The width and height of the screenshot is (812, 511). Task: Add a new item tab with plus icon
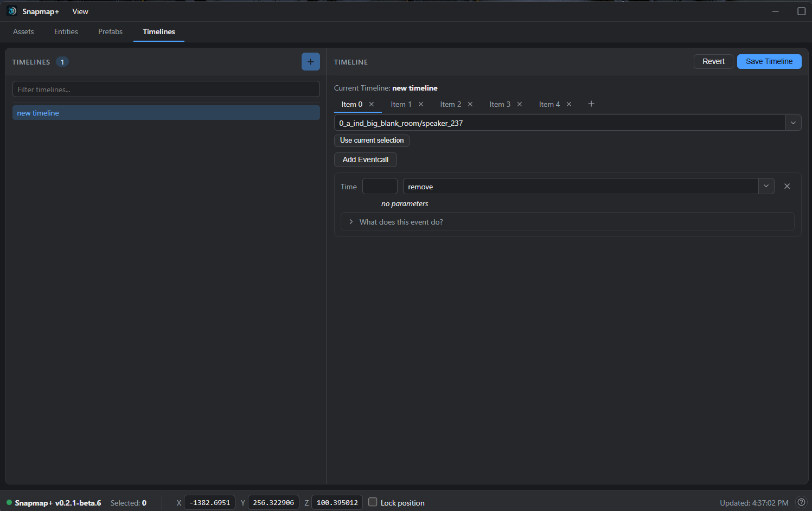pos(591,104)
